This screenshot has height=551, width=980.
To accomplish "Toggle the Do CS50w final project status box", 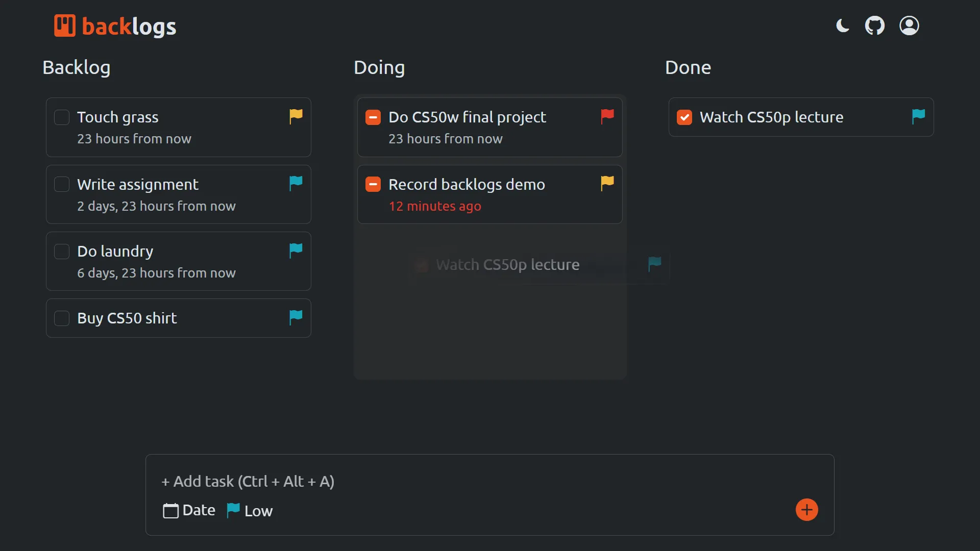I will point(373,117).
